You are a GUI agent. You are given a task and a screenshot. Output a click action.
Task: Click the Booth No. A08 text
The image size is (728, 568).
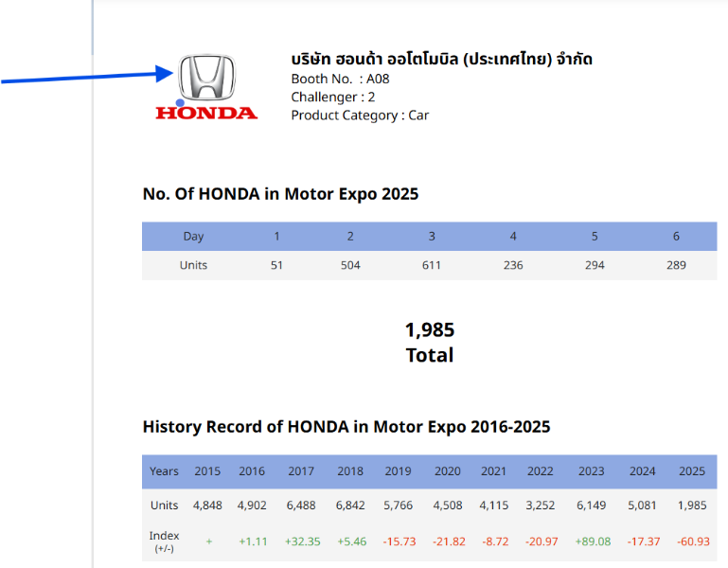[340, 79]
